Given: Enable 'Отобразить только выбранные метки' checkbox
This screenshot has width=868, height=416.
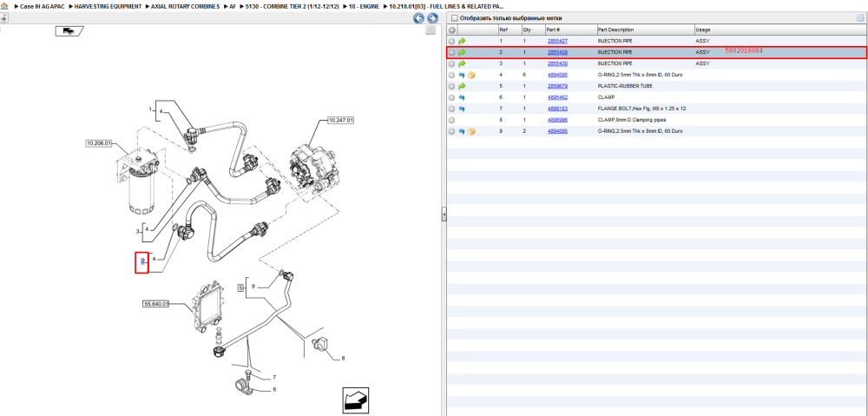Looking at the screenshot, I should coord(455,18).
